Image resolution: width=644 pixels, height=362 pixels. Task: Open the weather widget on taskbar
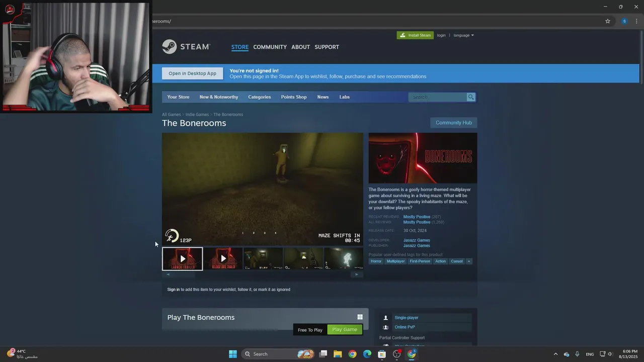click(22, 354)
